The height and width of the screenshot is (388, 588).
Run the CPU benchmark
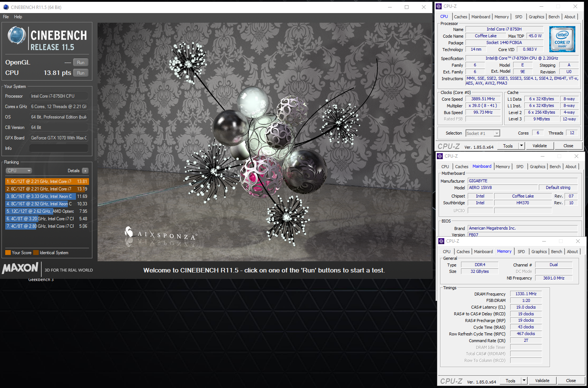click(81, 73)
